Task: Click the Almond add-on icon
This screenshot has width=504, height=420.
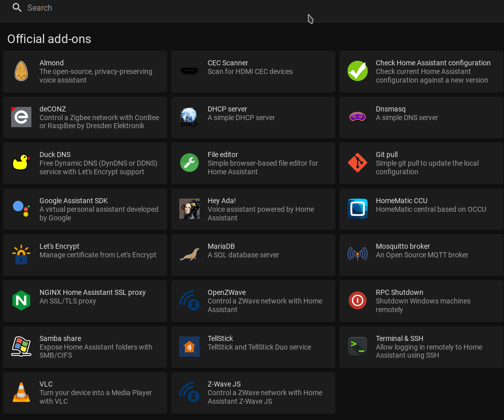Action: click(x=21, y=71)
